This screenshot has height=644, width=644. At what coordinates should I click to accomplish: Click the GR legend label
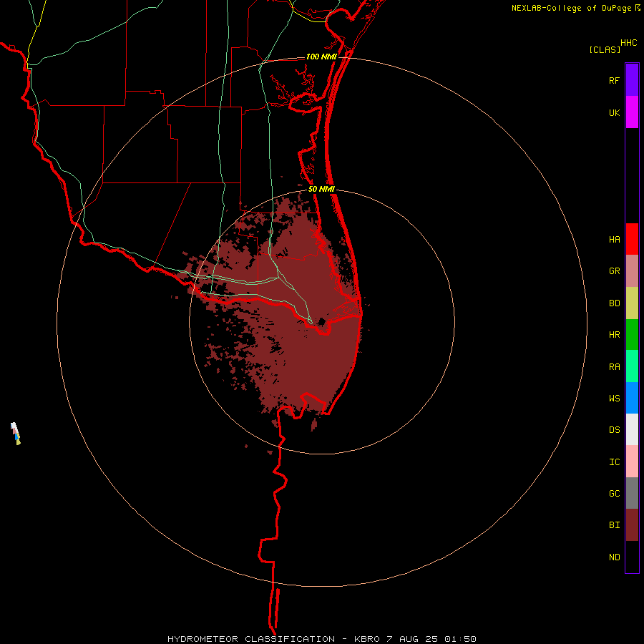(x=614, y=271)
